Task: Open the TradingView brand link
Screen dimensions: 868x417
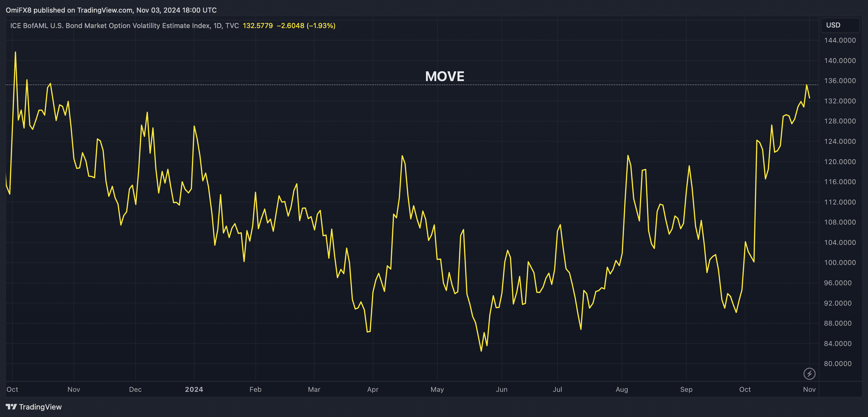Action: [34, 407]
